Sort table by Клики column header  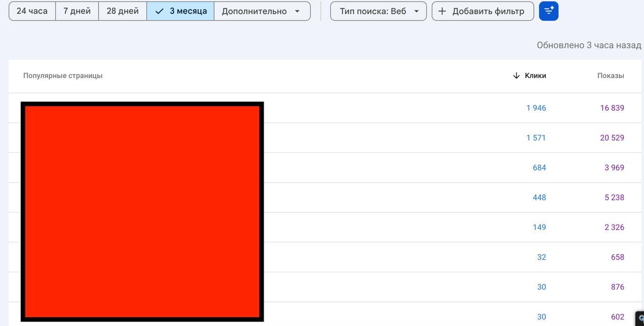point(535,75)
